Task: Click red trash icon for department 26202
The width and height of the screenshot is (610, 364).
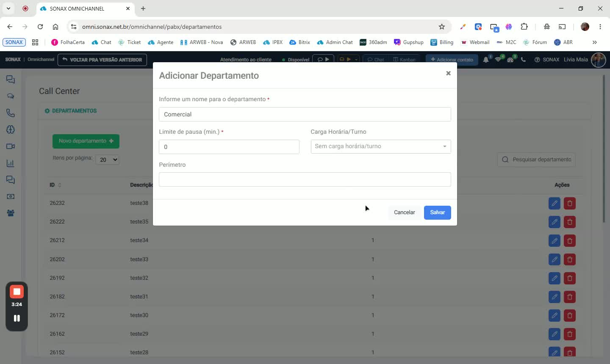Action: 570,259
